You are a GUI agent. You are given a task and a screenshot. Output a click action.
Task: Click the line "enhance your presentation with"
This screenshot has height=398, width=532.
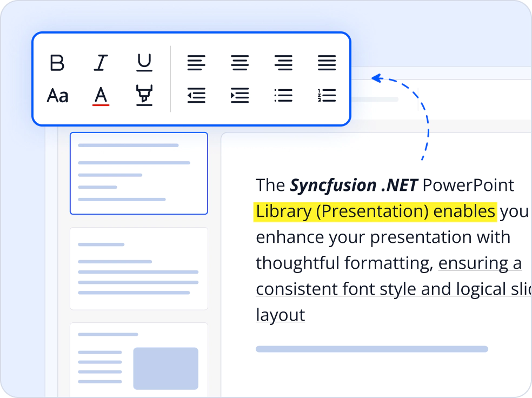(383, 237)
